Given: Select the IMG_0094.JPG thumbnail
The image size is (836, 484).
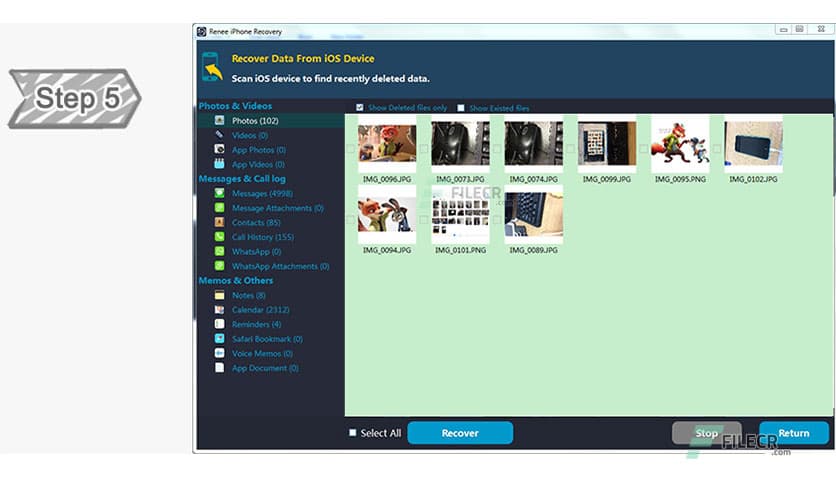Looking at the screenshot, I should tap(387, 214).
